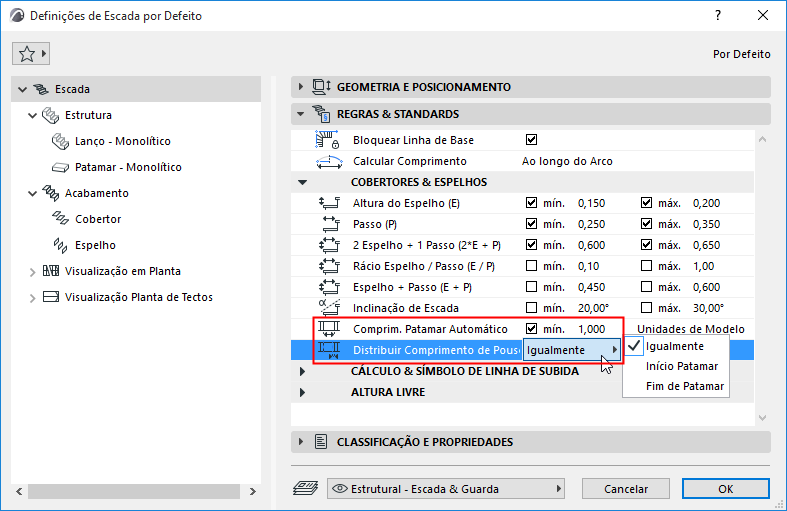Click the Rácio Espelho / Passo icon
This screenshot has width=787, height=511.
click(329, 266)
